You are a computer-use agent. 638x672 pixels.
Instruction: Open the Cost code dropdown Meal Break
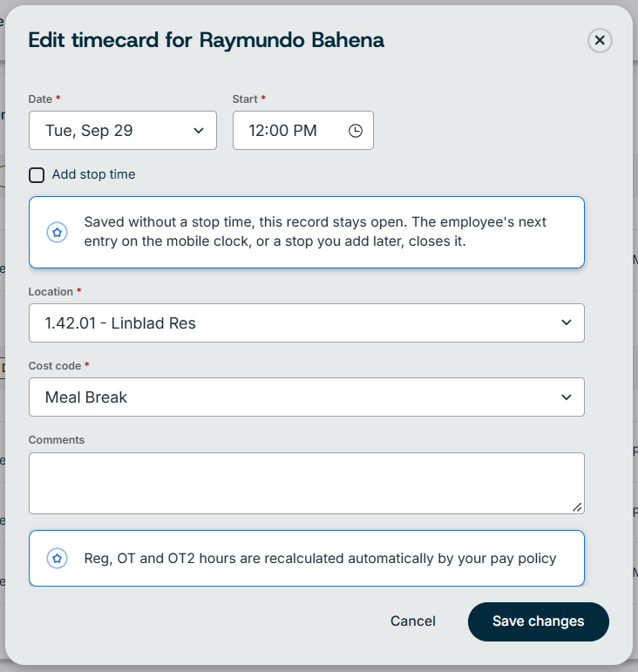306,397
